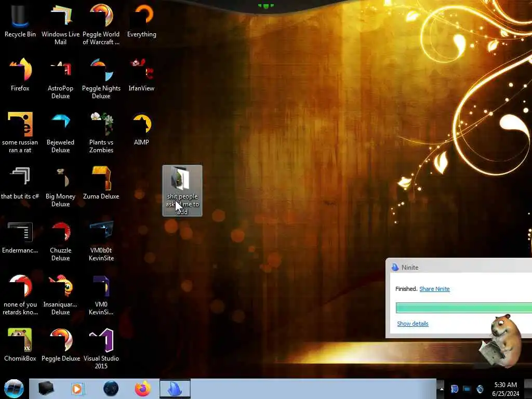Switch to Ninite taskbar button
This screenshot has width=532, height=399.
click(x=175, y=389)
